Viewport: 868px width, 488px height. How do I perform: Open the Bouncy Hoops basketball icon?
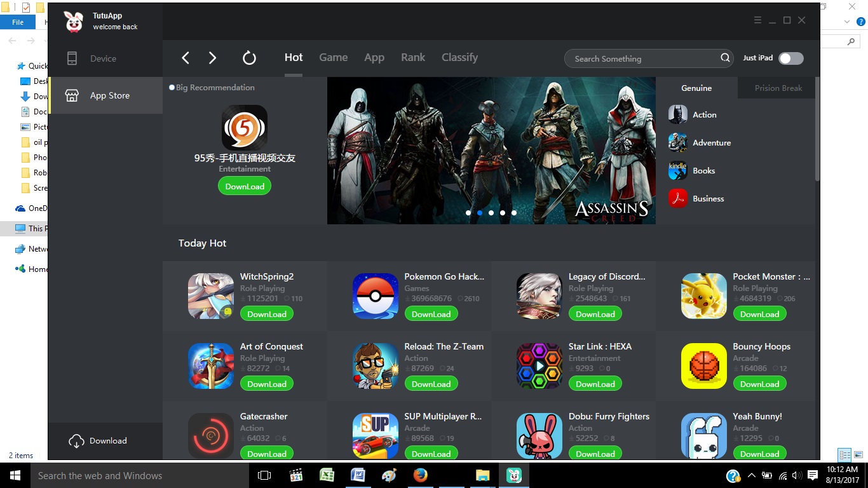704,366
